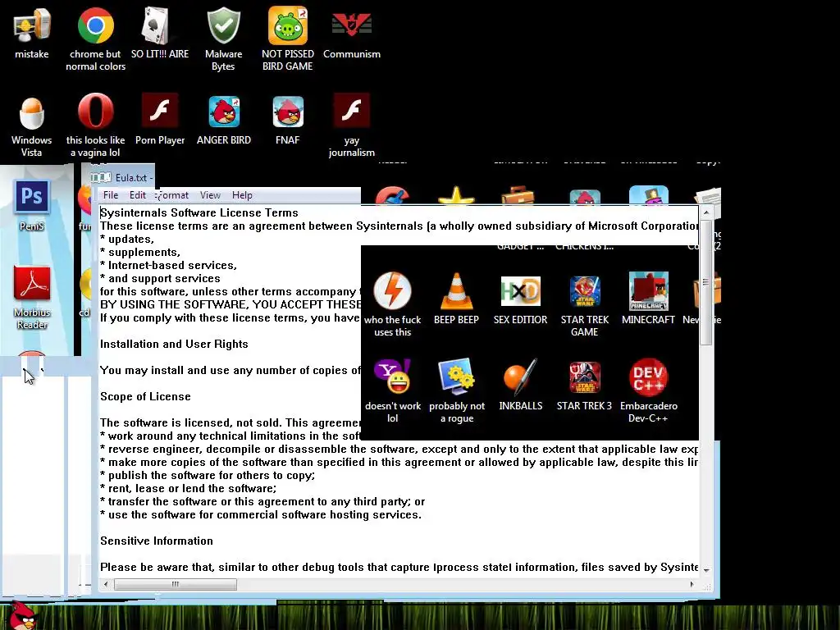Open the Help menu in Notepad
The image size is (840, 630).
click(x=242, y=195)
